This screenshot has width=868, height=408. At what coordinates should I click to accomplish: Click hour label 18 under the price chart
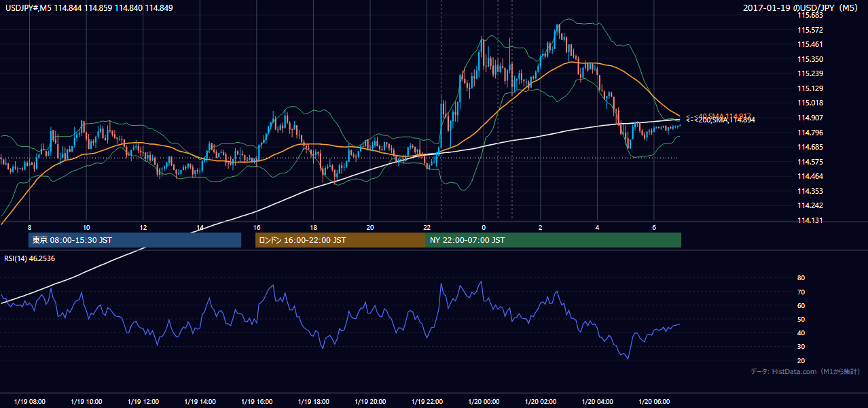tap(313, 226)
